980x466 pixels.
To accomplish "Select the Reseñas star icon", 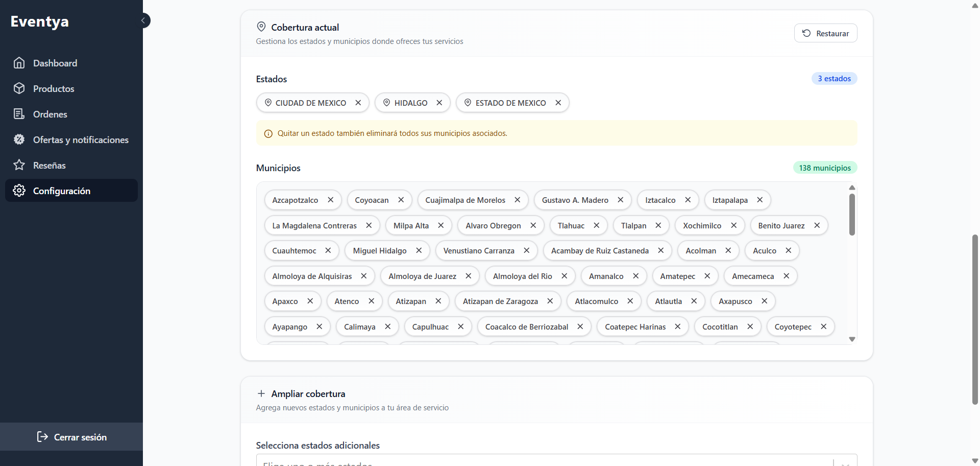I will click(19, 165).
